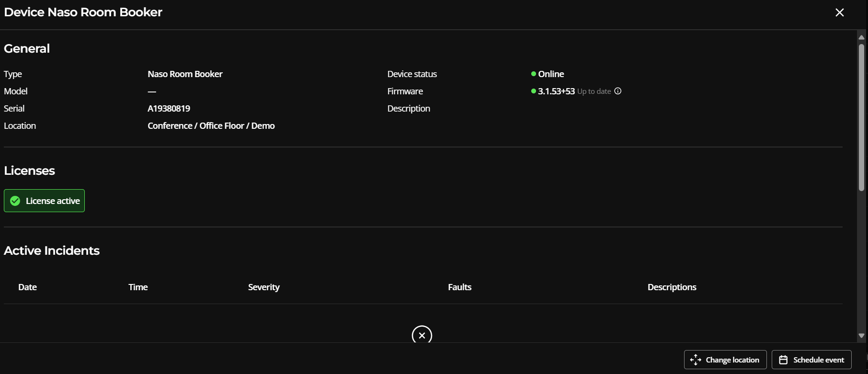Click serial number A19380819
This screenshot has width=868, height=374.
pos(169,108)
